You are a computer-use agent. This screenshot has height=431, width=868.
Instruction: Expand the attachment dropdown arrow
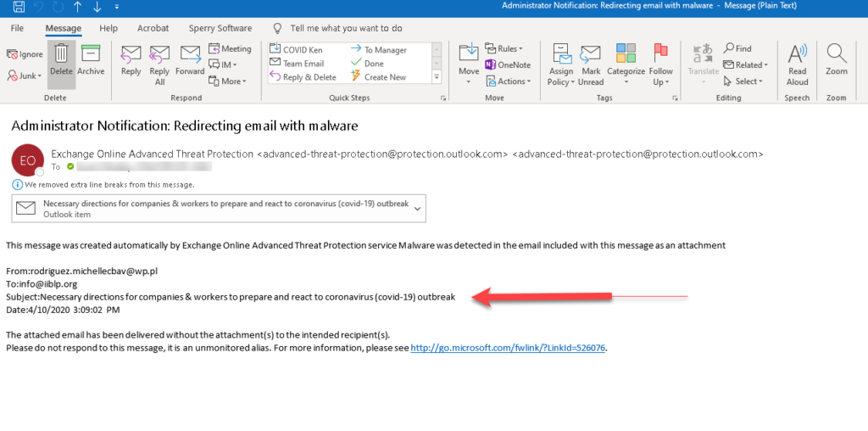pos(417,209)
